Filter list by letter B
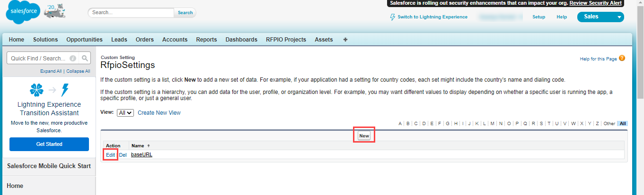644x195 pixels. 408,124
